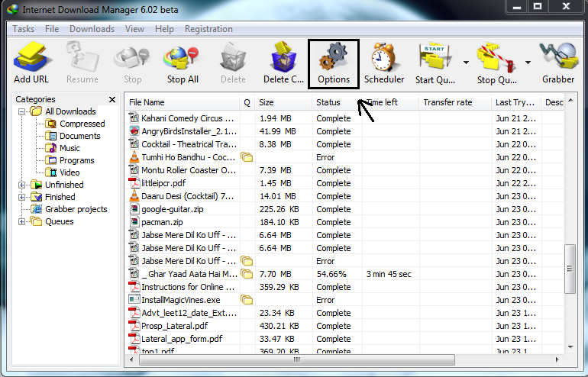
Task: Sort by the File Name column header
Action: pos(183,102)
